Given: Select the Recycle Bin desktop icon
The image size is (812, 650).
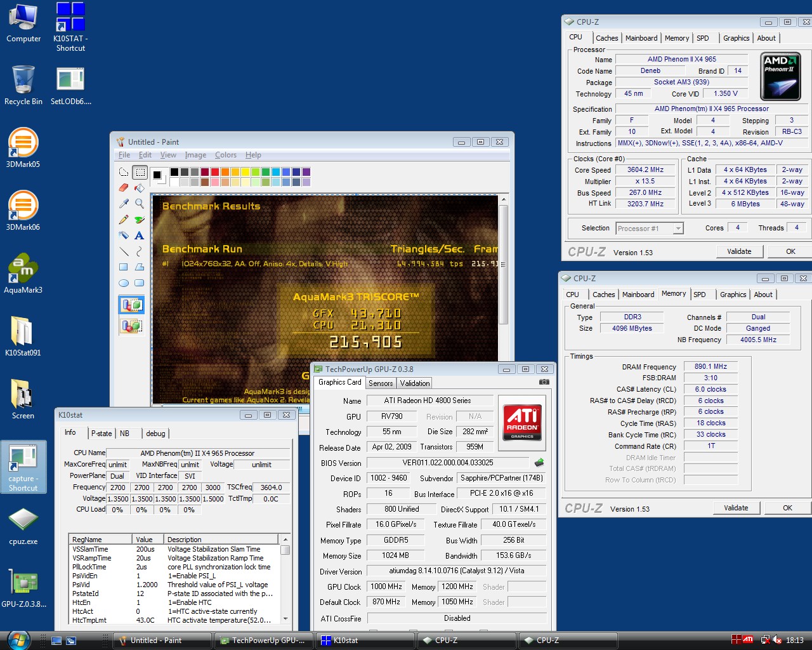Looking at the screenshot, I should [23, 85].
